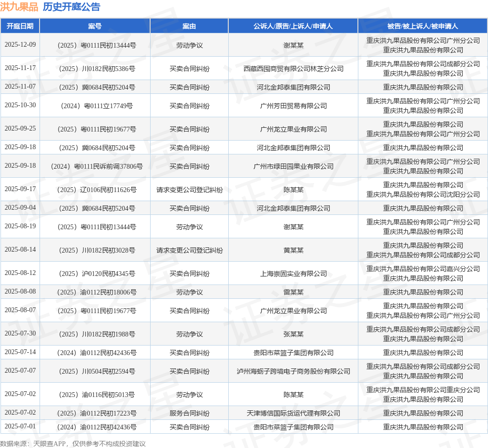
Task: Click the date 2025-09-17
Action: (20, 189)
